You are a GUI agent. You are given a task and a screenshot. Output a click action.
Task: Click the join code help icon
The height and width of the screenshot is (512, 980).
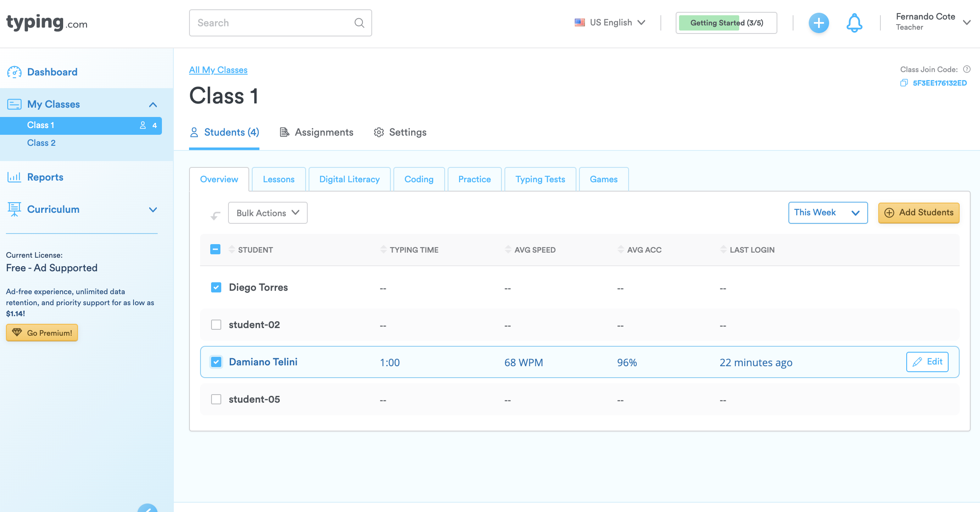pyautogui.click(x=967, y=70)
